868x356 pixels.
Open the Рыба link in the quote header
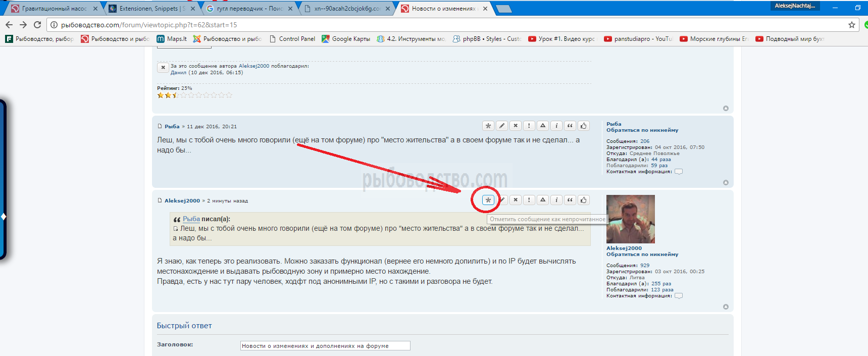pos(191,219)
